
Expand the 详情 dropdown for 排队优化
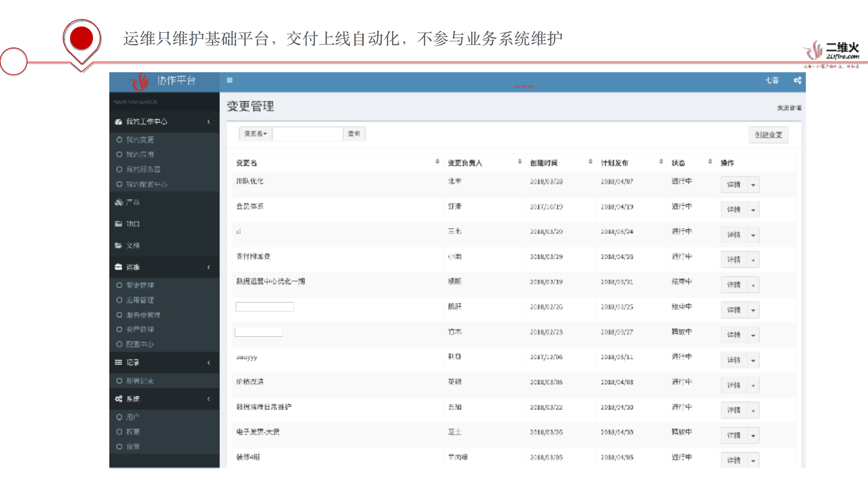click(753, 184)
